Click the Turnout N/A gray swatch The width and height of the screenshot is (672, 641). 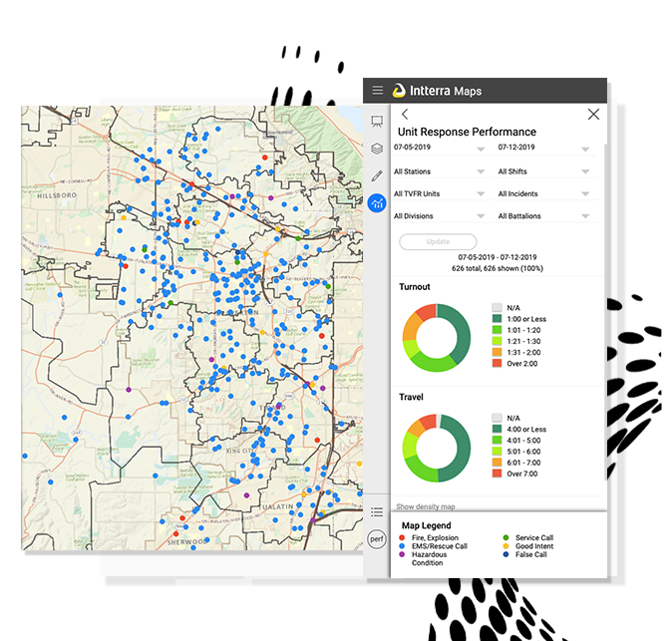497,307
